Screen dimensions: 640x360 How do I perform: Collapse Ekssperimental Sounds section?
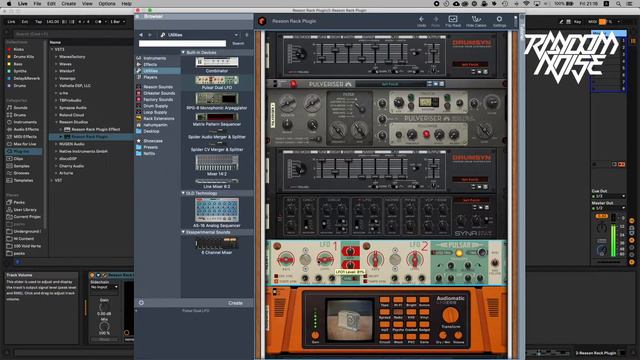tap(183, 232)
